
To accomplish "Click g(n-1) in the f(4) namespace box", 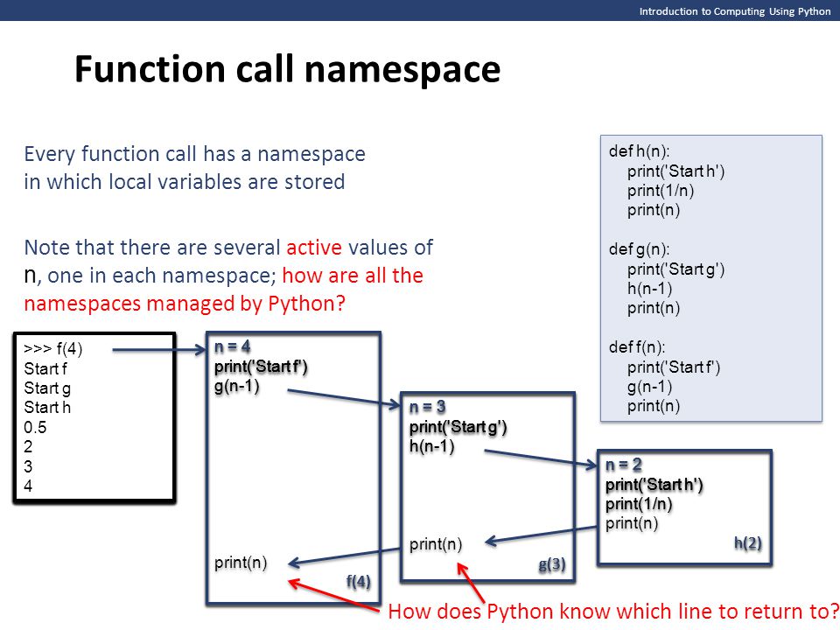I will tap(237, 386).
